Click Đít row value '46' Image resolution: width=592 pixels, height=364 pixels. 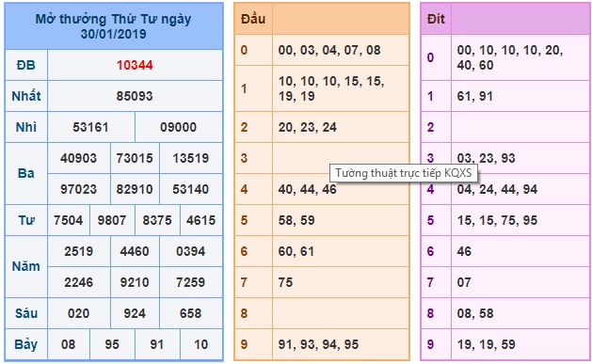[x=464, y=251]
